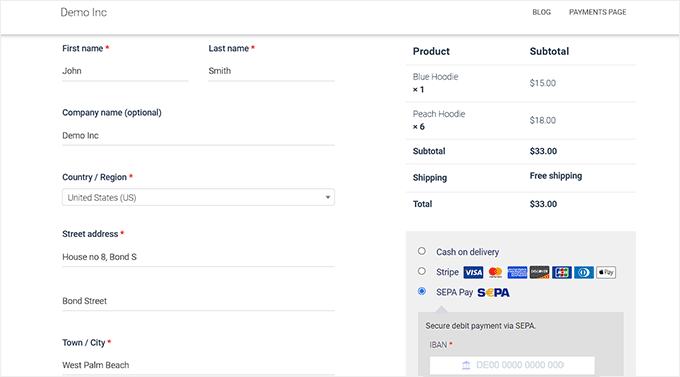The height and width of the screenshot is (377, 680).
Task: Click the Apple Pay icon
Action: [x=606, y=272]
